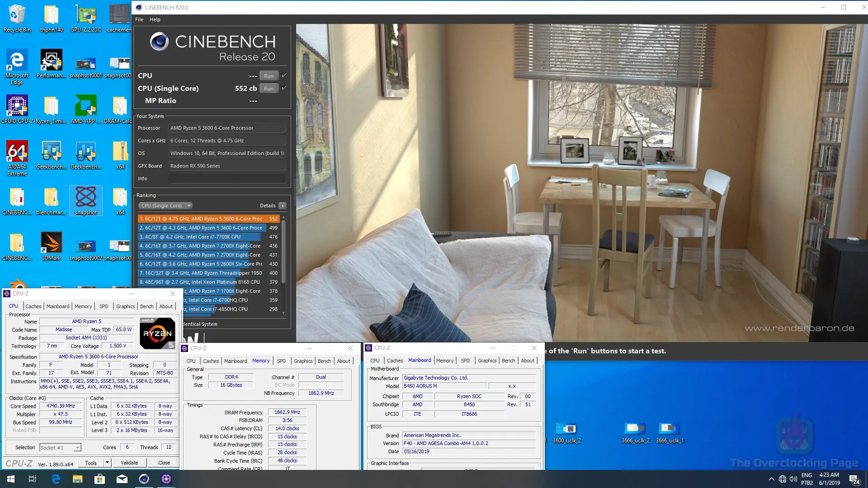Toggle the CPU (Single Core) test checkbox
This screenshot has width=868, height=488.
(x=284, y=88)
